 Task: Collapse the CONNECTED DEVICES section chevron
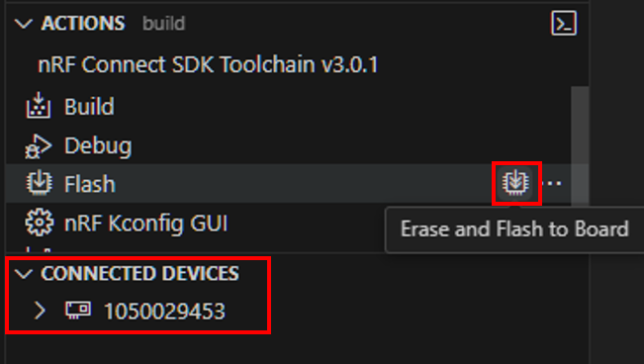24,274
